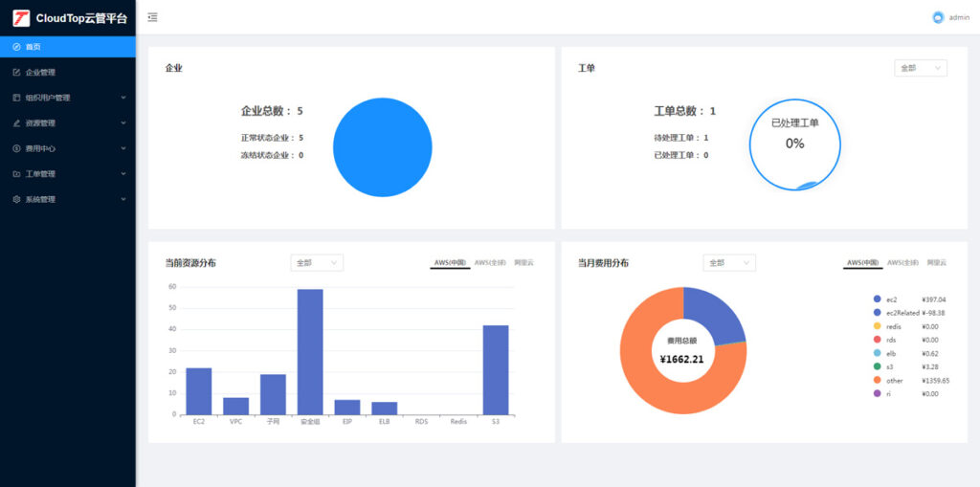This screenshot has height=487, width=980.
Task: Open the 全部 dropdown beside 当前资源分布
Action: [316, 262]
